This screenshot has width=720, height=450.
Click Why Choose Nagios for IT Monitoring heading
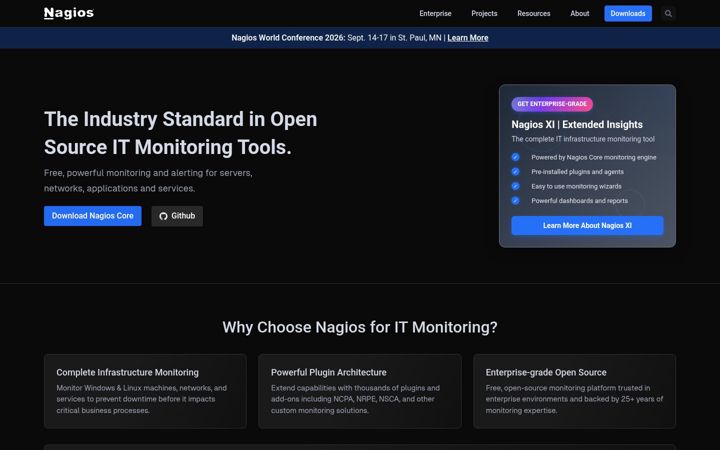(x=360, y=327)
